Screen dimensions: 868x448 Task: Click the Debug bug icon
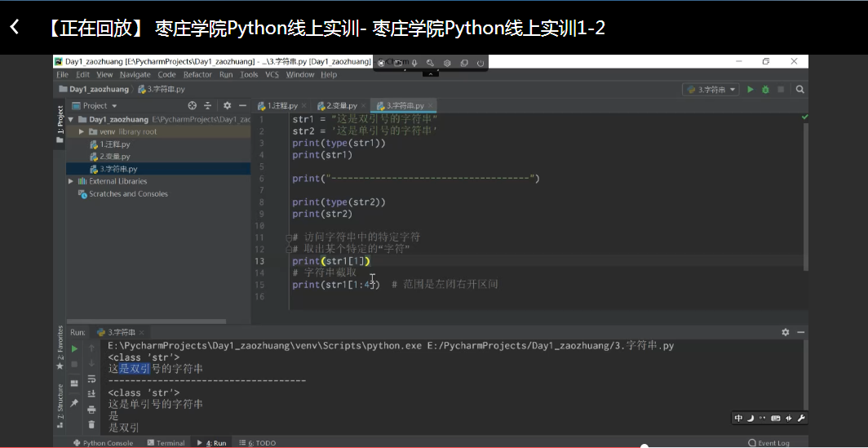765,90
